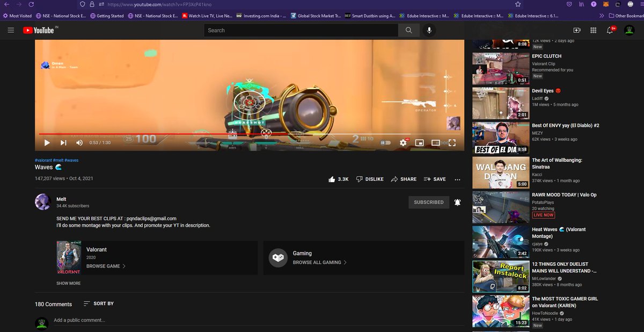Expand Browse All Gaming link
This screenshot has width=644, height=332.
(320, 263)
